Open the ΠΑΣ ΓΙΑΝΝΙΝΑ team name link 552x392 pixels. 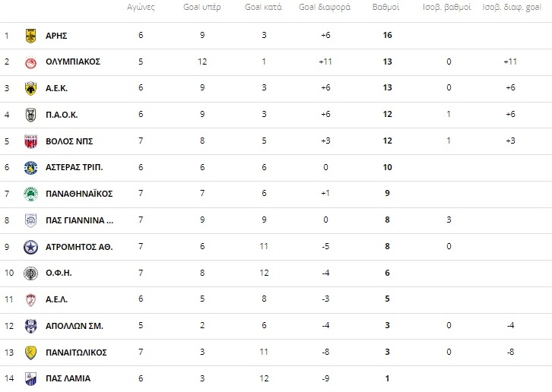click(80, 220)
